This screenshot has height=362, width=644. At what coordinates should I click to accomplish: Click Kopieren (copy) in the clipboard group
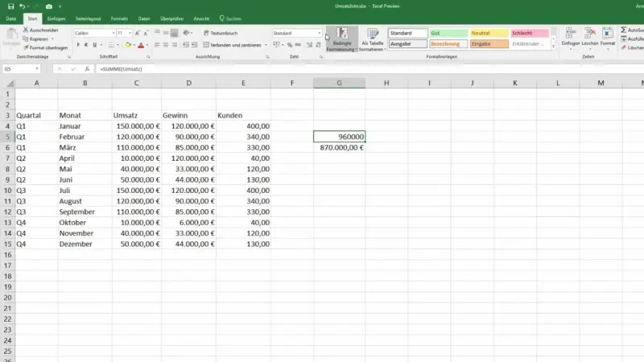click(x=35, y=39)
